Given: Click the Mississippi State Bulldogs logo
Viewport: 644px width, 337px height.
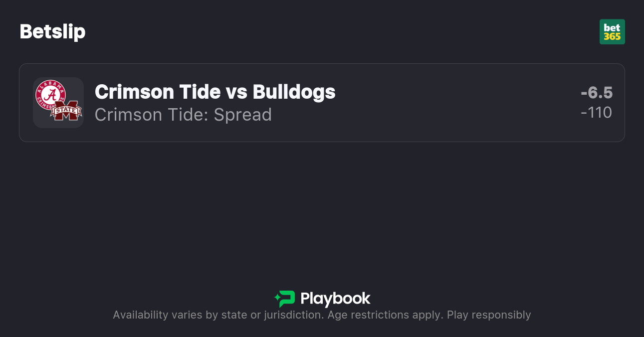Looking at the screenshot, I should tap(66, 111).
